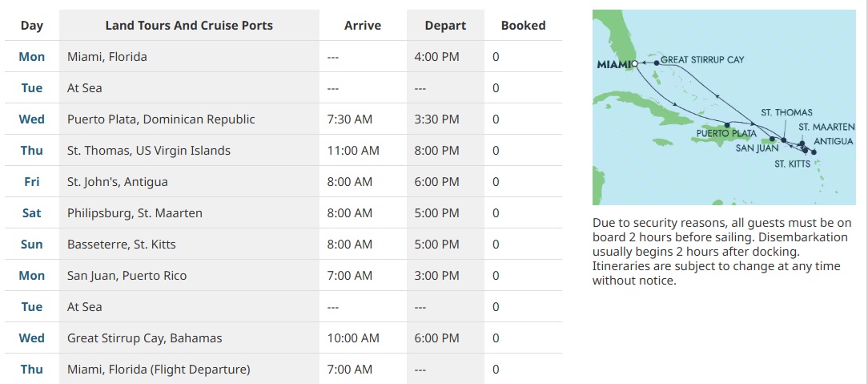Screen dimensions: 868x384
Task: Click the Arrive column header
Action: (363, 26)
